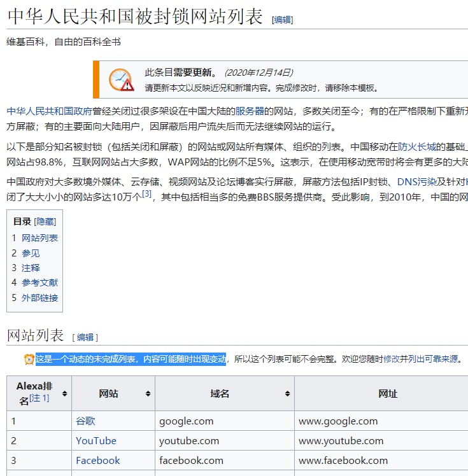
Task: Jump to 外部链接 in contents
Action: [x=39, y=298]
